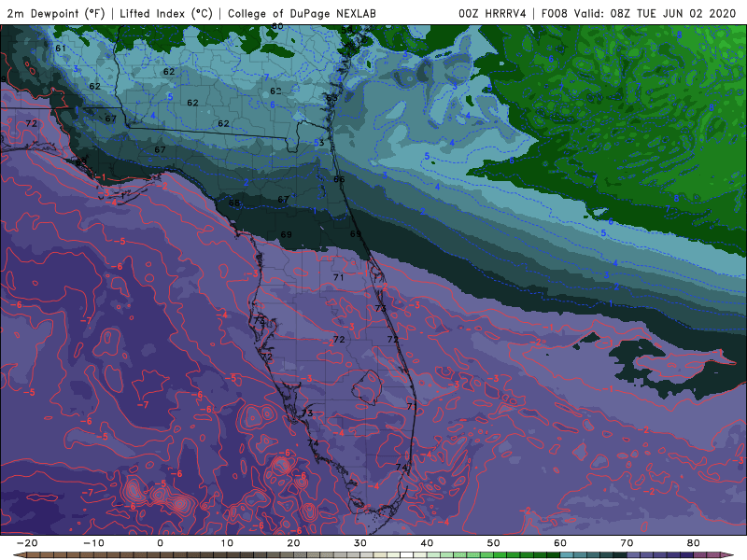Click the 50 color scale label

point(494,543)
